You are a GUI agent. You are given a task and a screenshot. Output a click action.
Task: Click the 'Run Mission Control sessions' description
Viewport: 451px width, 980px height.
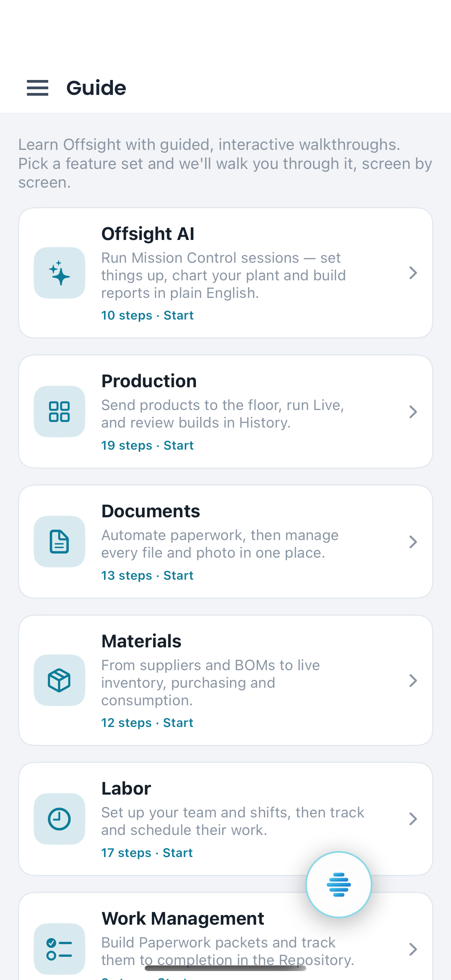tap(223, 275)
